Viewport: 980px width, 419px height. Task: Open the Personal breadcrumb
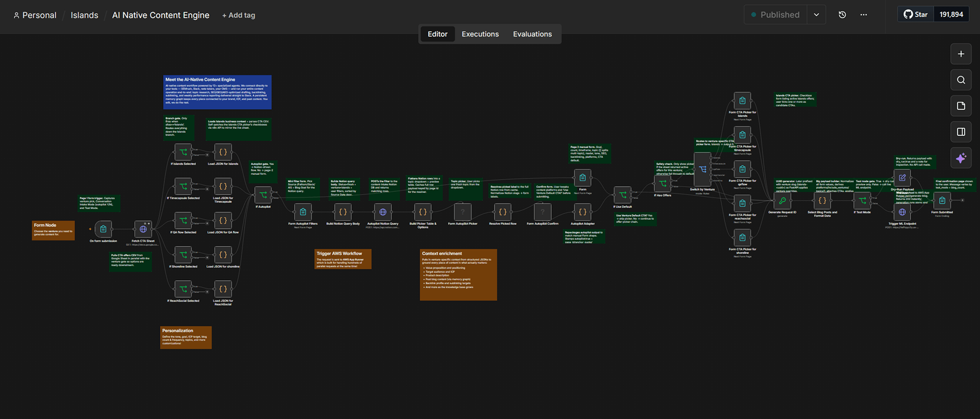tap(35, 15)
